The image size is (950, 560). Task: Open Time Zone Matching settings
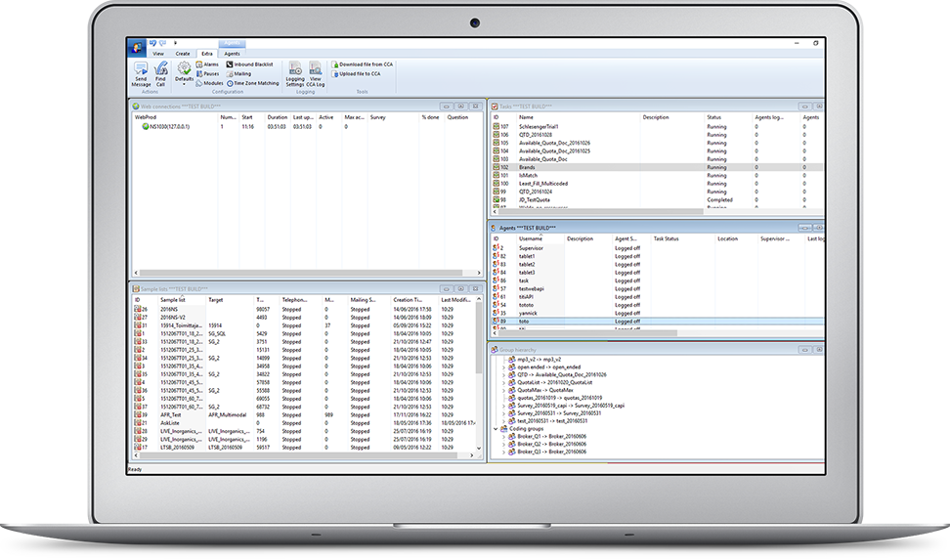click(252, 83)
